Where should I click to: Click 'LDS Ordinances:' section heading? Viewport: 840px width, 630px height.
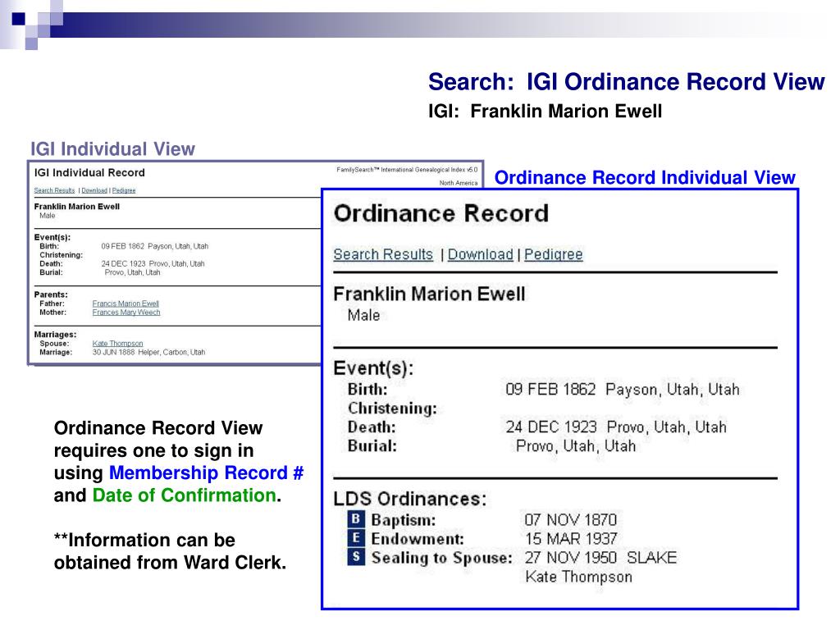[410, 499]
